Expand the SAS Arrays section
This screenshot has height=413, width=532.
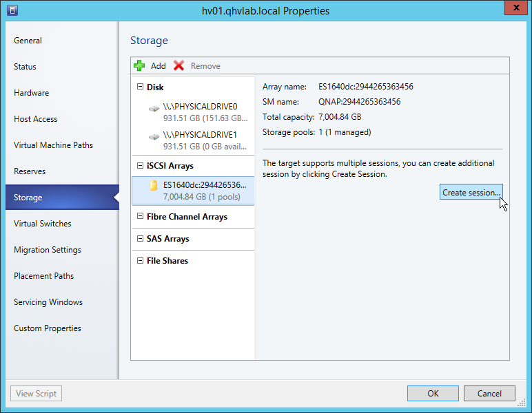coord(141,239)
